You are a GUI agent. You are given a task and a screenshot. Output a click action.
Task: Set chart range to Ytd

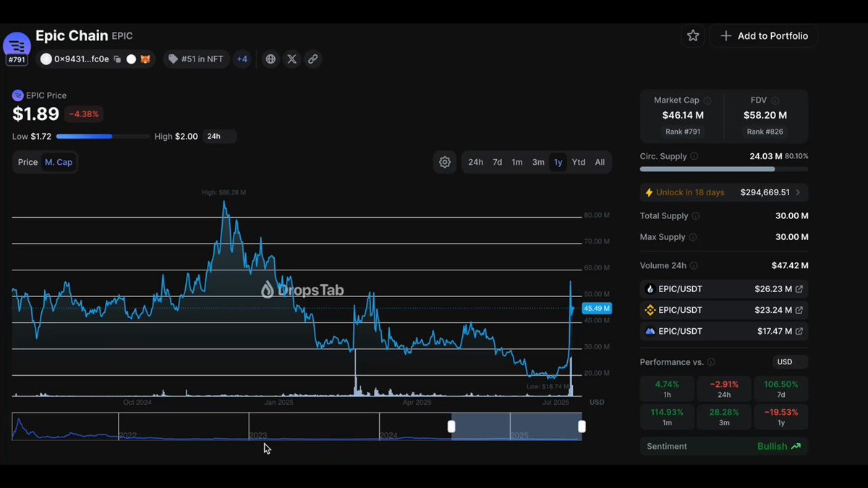[x=579, y=162]
